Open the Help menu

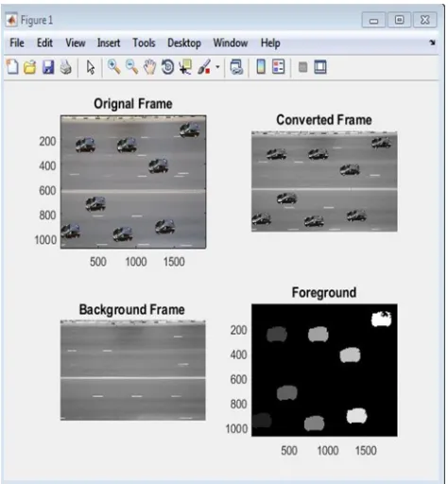pos(270,43)
